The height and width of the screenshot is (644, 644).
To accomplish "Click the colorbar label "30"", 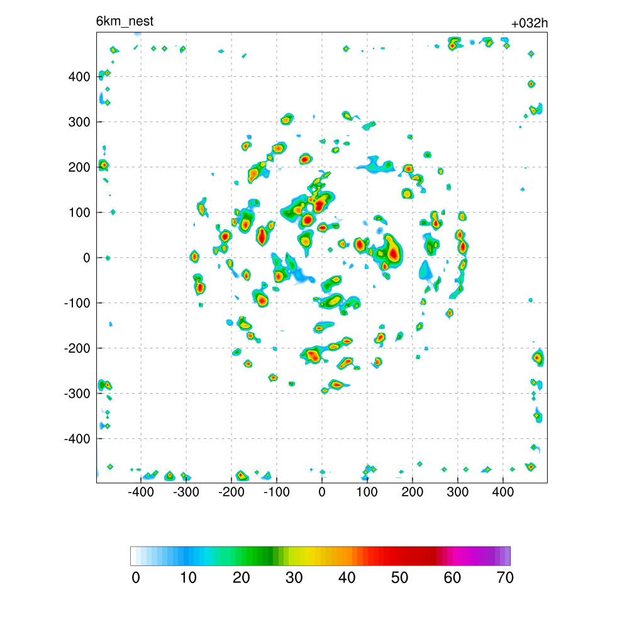I will [294, 578].
